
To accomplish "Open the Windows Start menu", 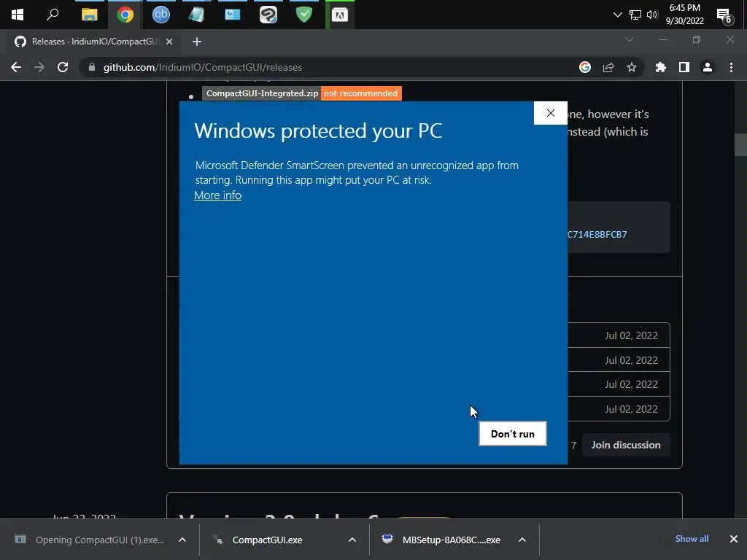I will click(x=18, y=15).
